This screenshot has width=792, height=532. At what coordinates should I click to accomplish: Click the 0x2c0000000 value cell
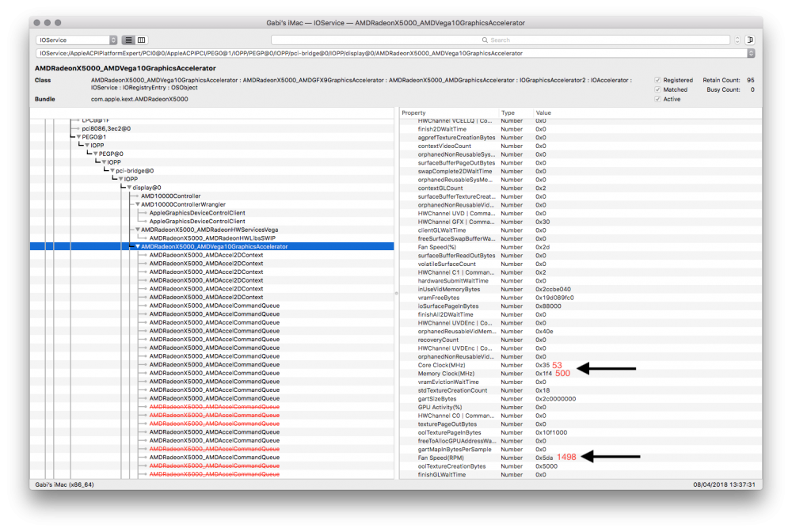click(x=556, y=399)
